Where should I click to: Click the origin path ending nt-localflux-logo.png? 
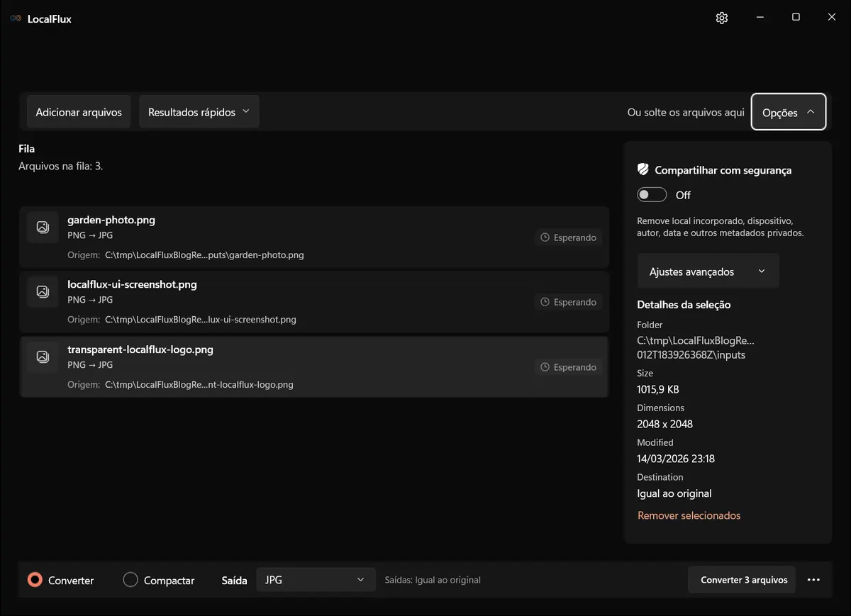pos(199,385)
